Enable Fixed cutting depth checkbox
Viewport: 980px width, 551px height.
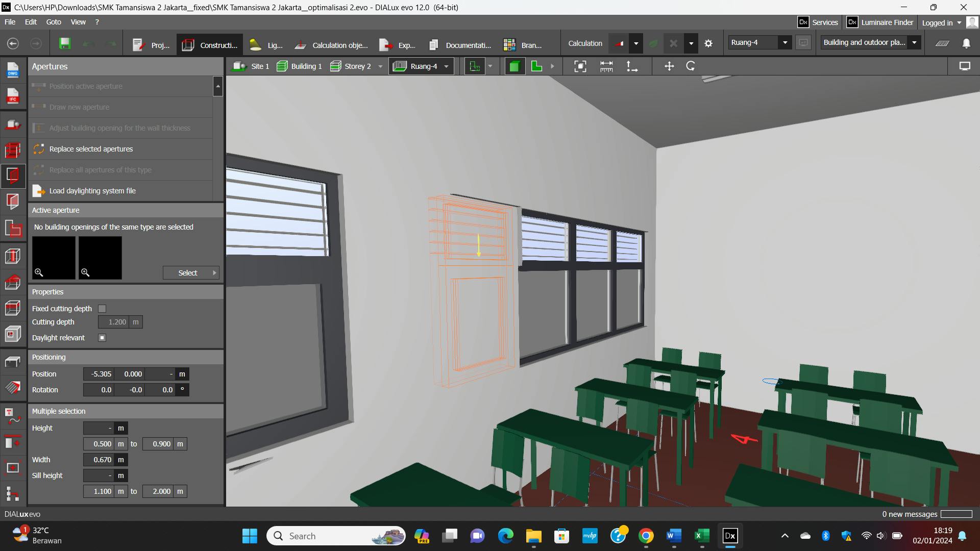pos(102,309)
